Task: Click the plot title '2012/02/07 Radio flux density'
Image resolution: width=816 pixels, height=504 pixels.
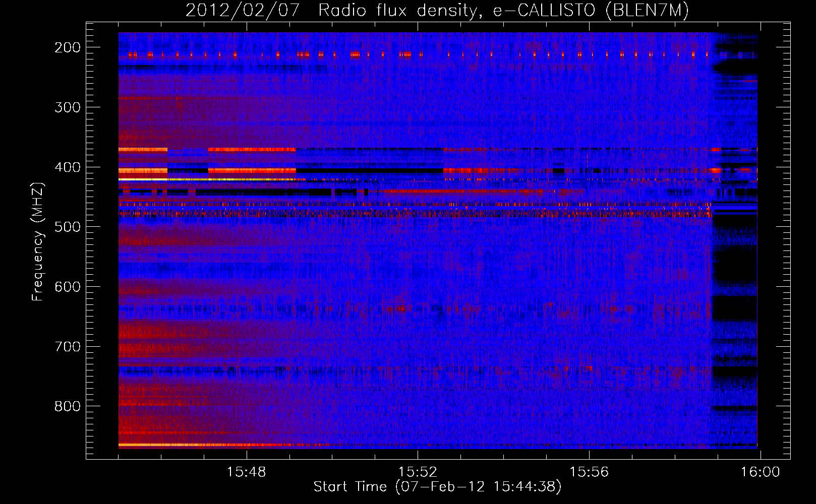Action: coord(437,10)
